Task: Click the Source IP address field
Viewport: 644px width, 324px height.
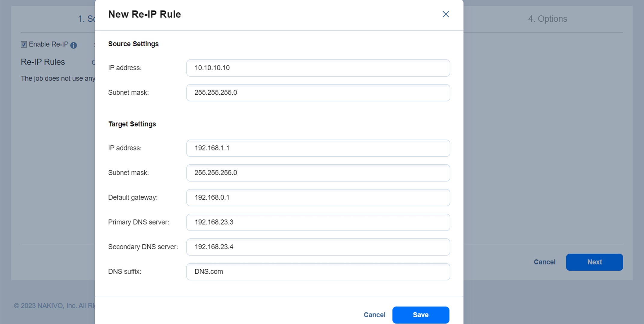Action: pos(318,68)
